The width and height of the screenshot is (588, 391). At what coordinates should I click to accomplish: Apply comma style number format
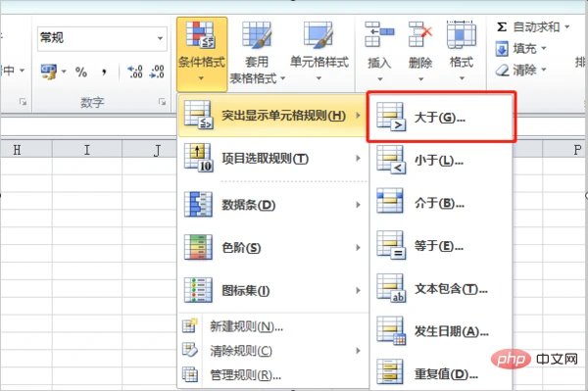click(104, 72)
